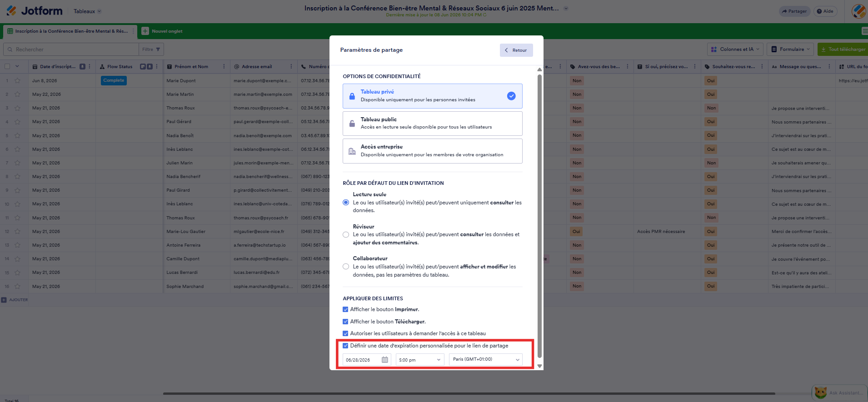Click Retour in sharing settings
Screen dimensions: 868x402
[x=516, y=50]
